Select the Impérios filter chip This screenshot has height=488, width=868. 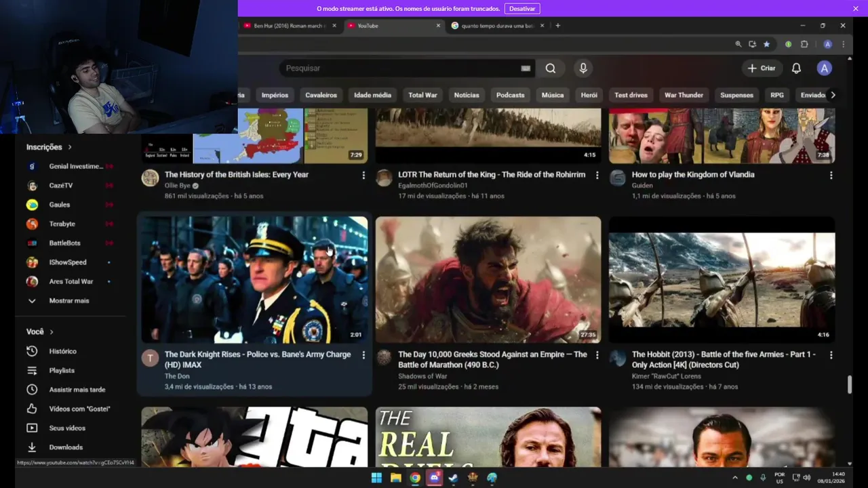[x=275, y=95]
